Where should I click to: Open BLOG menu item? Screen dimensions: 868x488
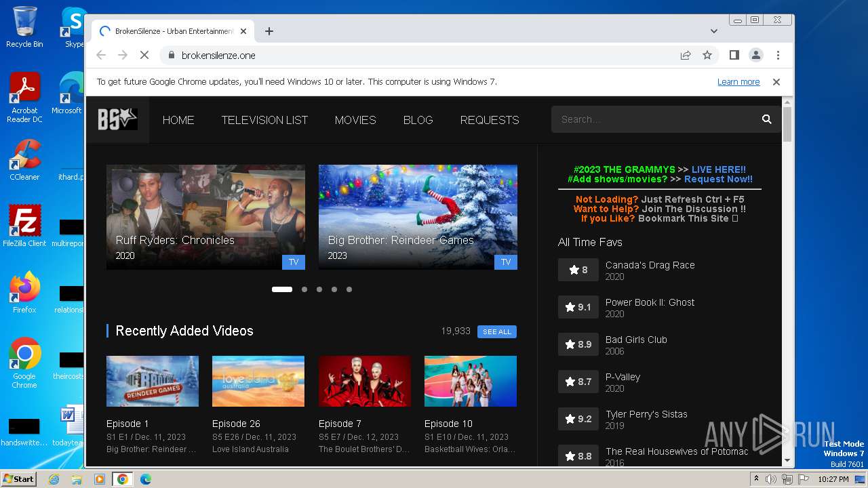point(418,120)
